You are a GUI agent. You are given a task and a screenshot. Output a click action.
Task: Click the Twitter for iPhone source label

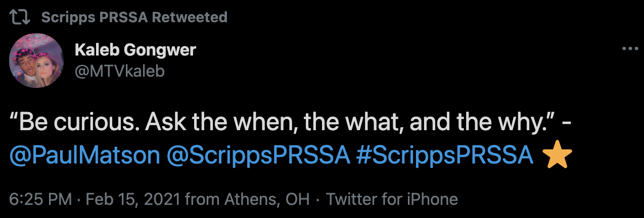tap(392, 199)
